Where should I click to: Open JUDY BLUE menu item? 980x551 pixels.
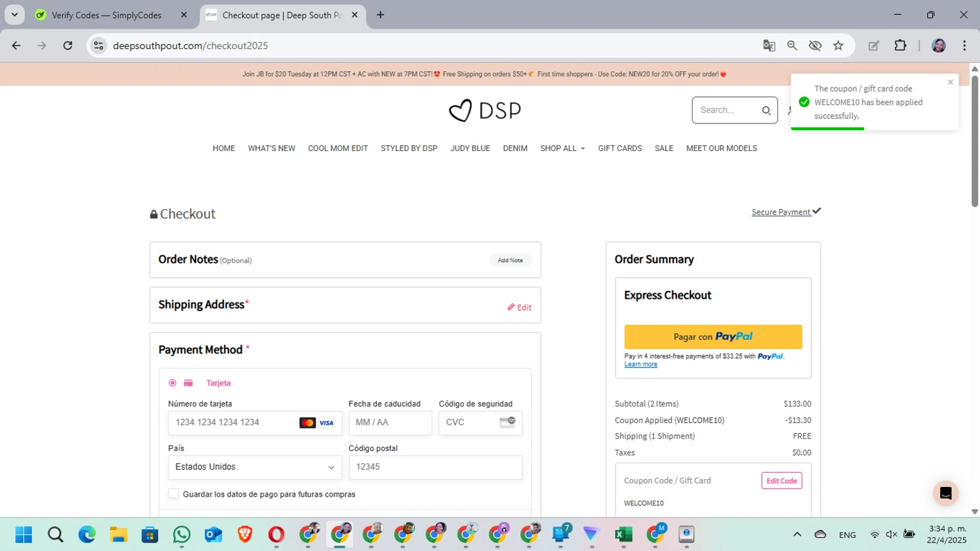[470, 148]
